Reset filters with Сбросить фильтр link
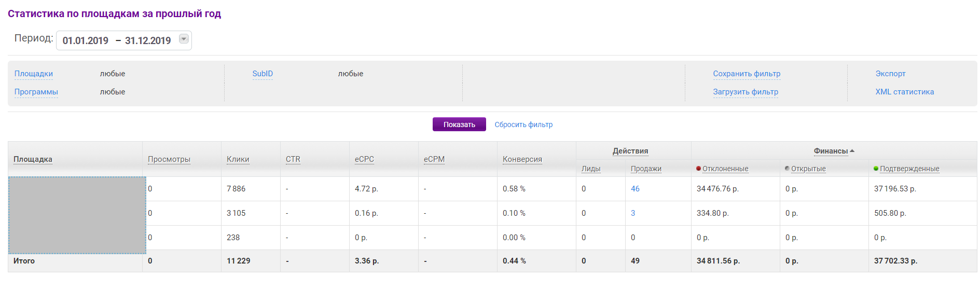 [x=523, y=124]
